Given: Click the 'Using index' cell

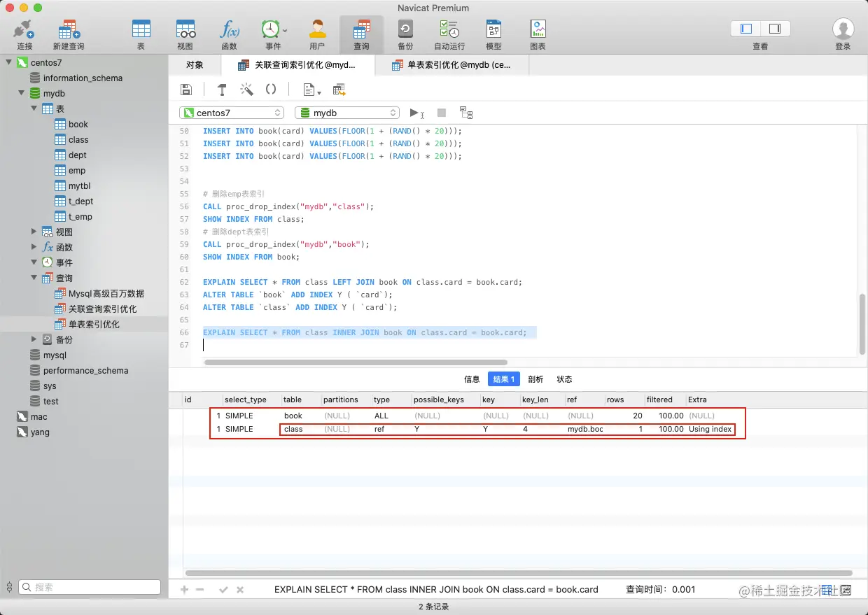Looking at the screenshot, I should (710, 429).
